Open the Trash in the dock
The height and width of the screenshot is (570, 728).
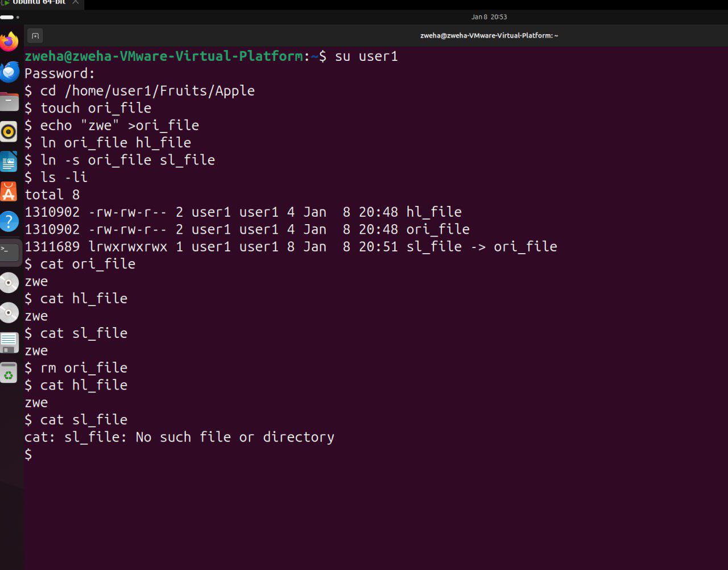pyautogui.click(x=9, y=373)
